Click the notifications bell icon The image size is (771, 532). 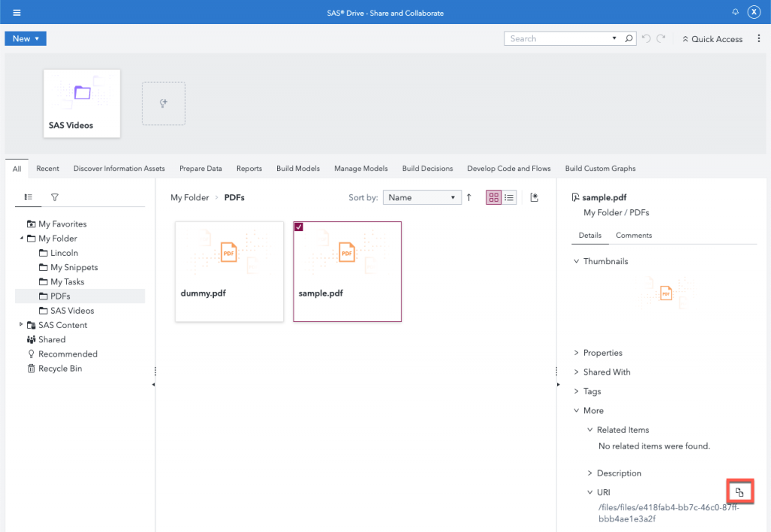point(736,11)
